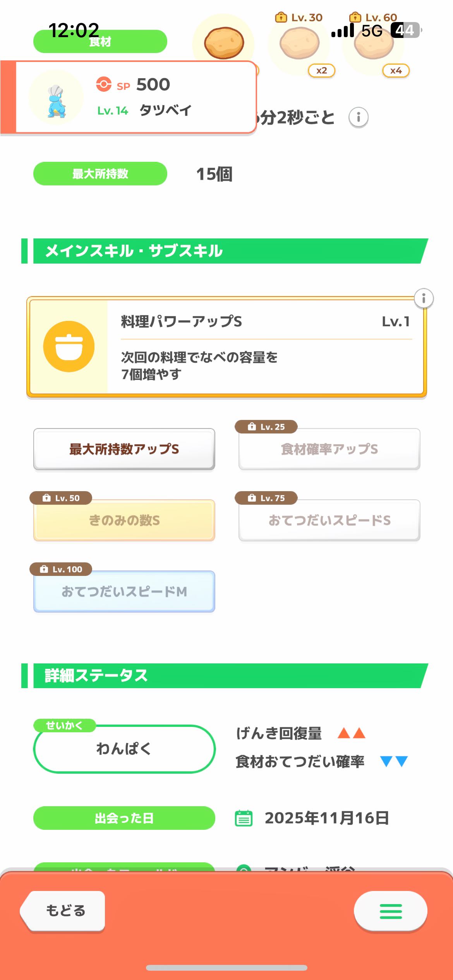Tap the cooking pot skill icon
This screenshot has width=453, height=980.
pos(69,346)
